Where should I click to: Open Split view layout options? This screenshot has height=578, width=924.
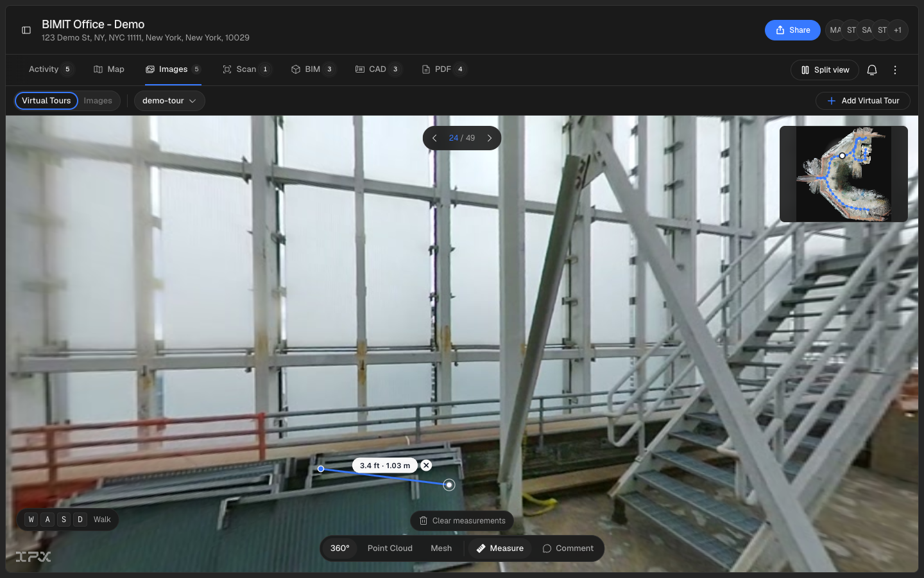[825, 70]
